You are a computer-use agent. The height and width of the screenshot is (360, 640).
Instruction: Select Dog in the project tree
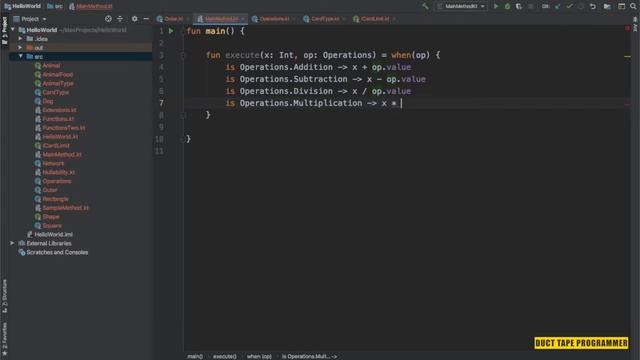pos(48,101)
